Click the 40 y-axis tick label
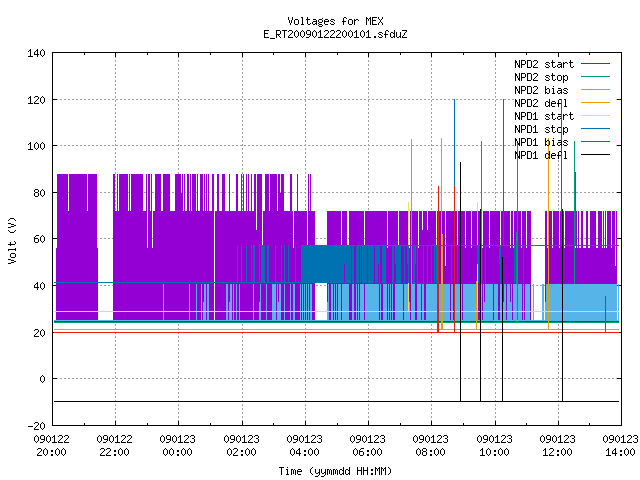 [39, 286]
